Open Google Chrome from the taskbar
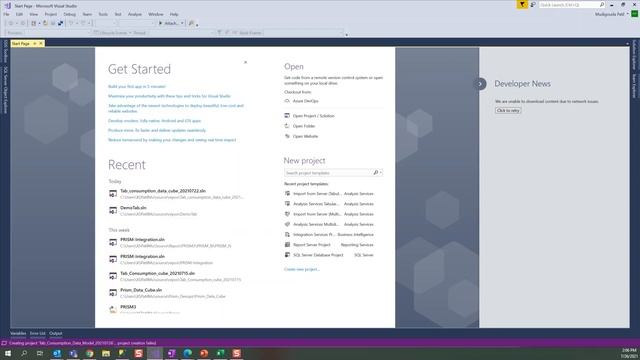Viewport: 640px width, 360px height. tap(89, 353)
